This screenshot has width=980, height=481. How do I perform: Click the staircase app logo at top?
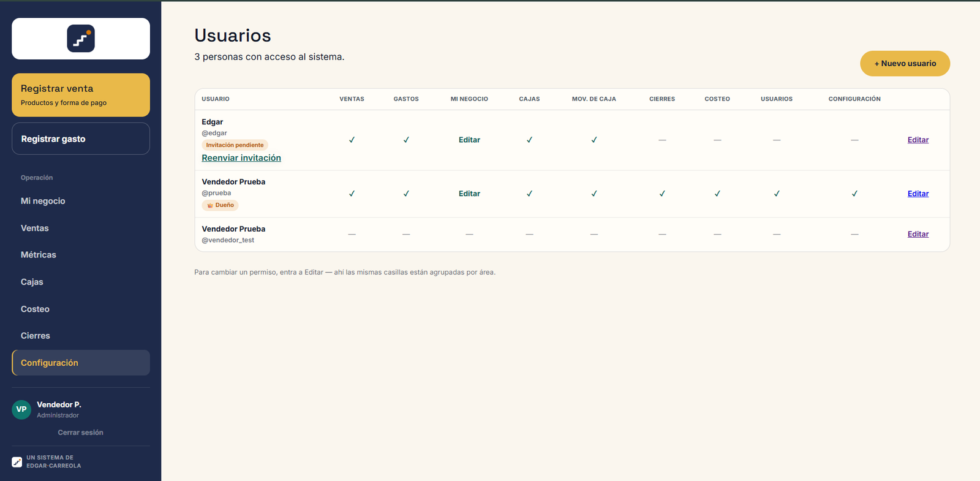click(x=81, y=39)
